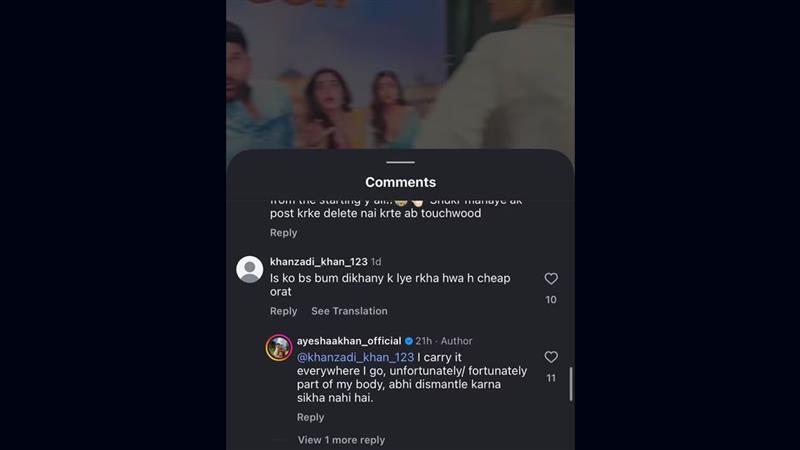The width and height of the screenshot is (800, 450).
Task: Open the ayeshaakhan_official profile avatar
Action: pyautogui.click(x=278, y=347)
